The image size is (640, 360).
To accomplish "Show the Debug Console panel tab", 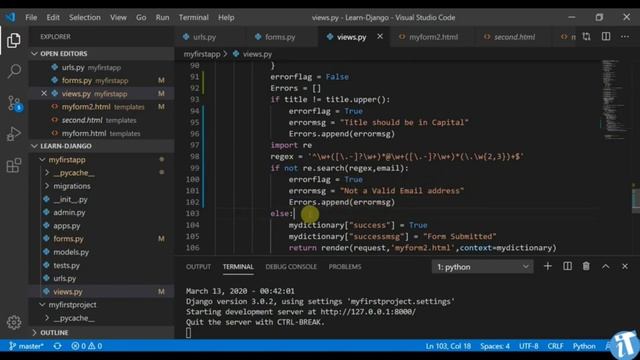I will pyautogui.click(x=291, y=267).
